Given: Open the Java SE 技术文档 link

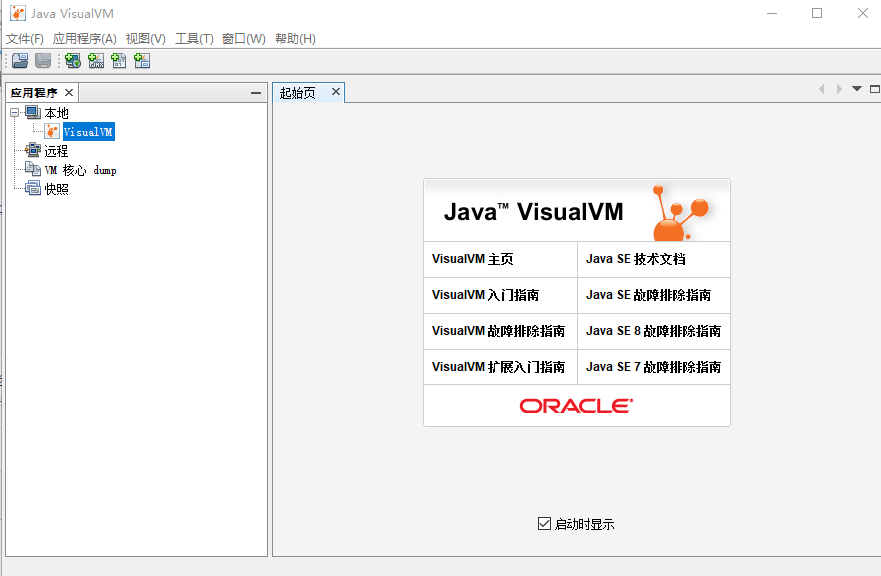Looking at the screenshot, I should [635, 259].
